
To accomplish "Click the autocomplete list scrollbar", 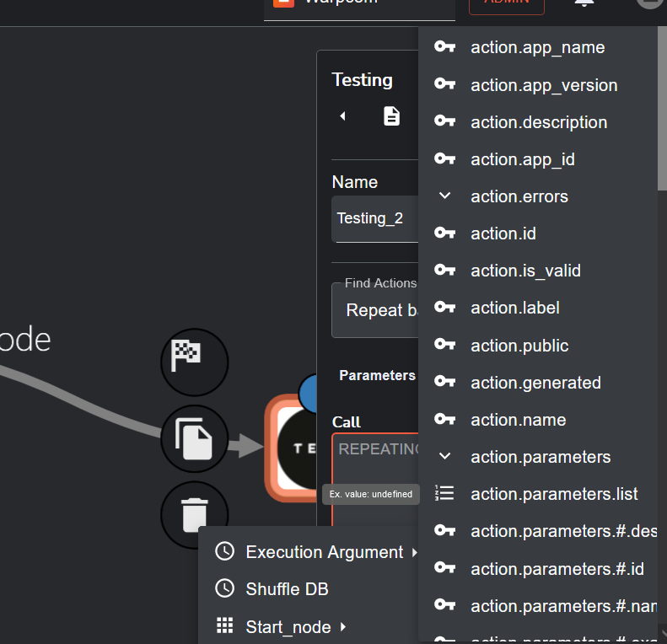I will click(x=662, y=108).
